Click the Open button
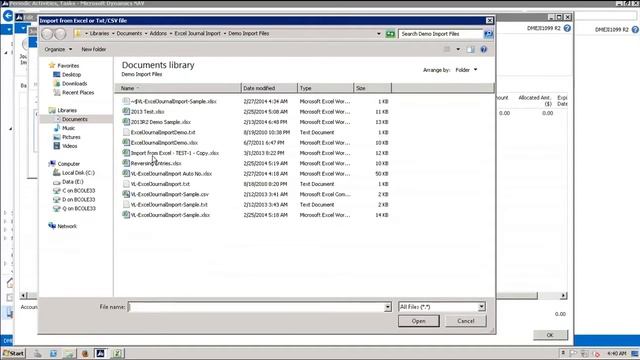 tap(419, 321)
